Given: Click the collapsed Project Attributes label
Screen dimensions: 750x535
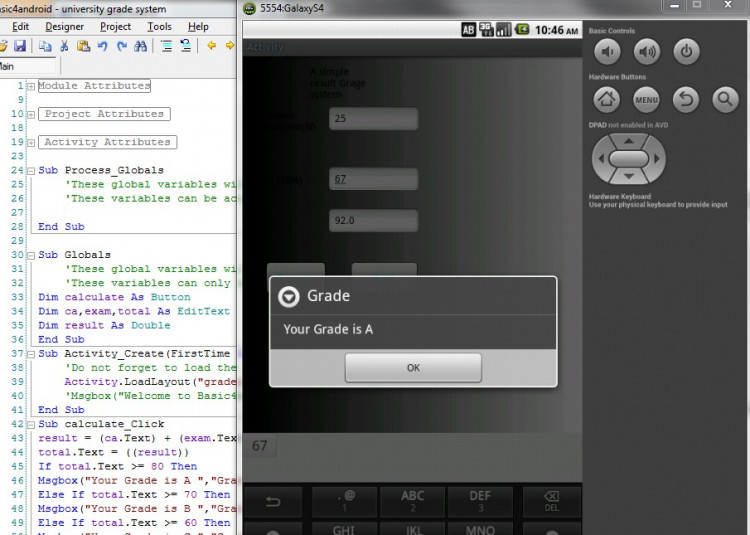Looking at the screenshot, I should tap(104, 114).
